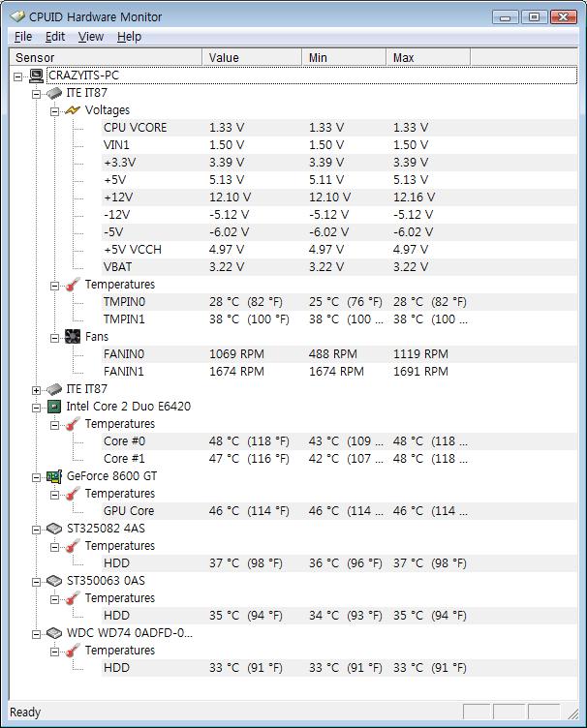Expand the second ITE IT87 node
Viewport: 587px width, 728px height.
36,390
